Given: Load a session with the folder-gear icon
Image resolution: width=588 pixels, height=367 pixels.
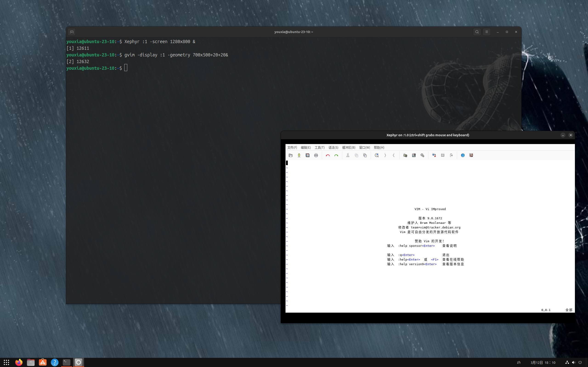Looking at the screenshot, I should [x=405, y=155].
